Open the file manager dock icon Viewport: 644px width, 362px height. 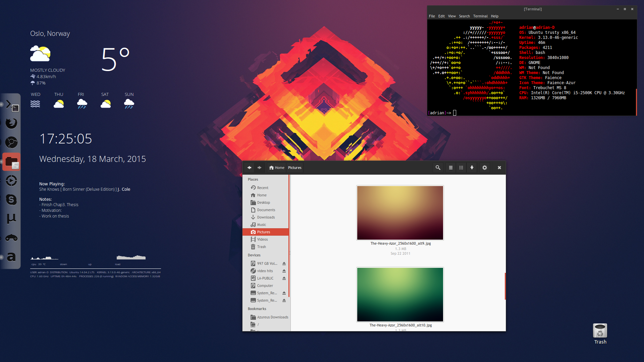(12, 162)
